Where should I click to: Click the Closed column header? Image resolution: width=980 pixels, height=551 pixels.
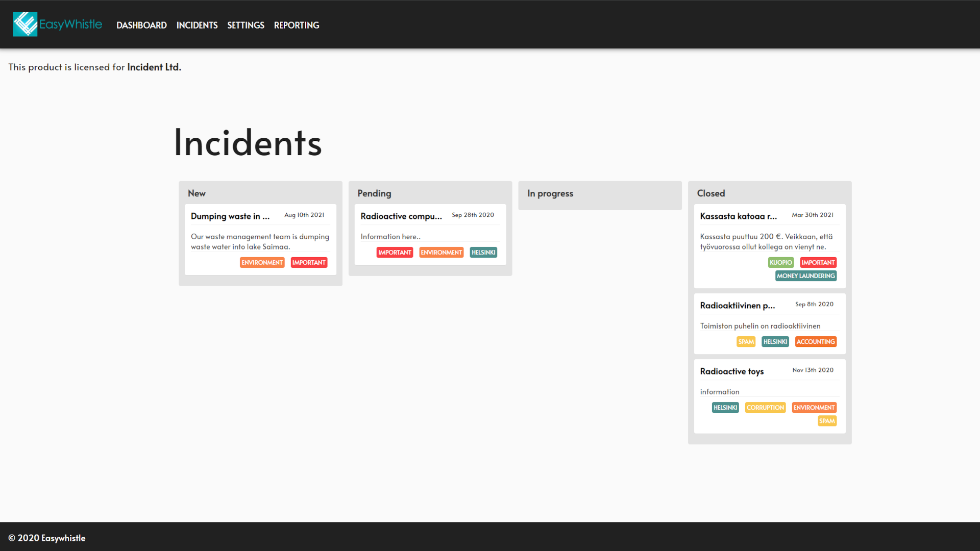point(711,193)
